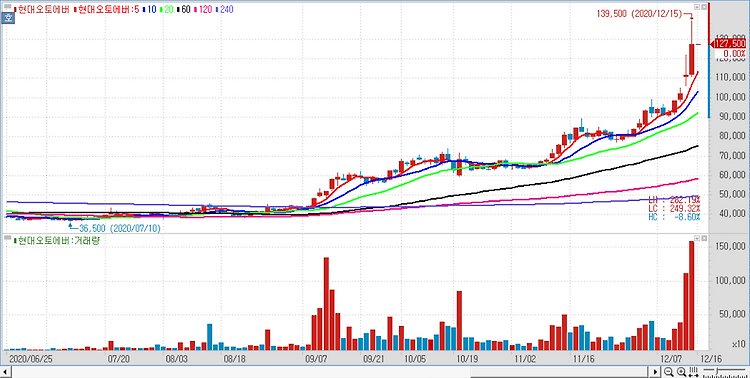Minimize the 거래량 volume panel
This screenshot has width=750, height=378.
click(696, 238)
